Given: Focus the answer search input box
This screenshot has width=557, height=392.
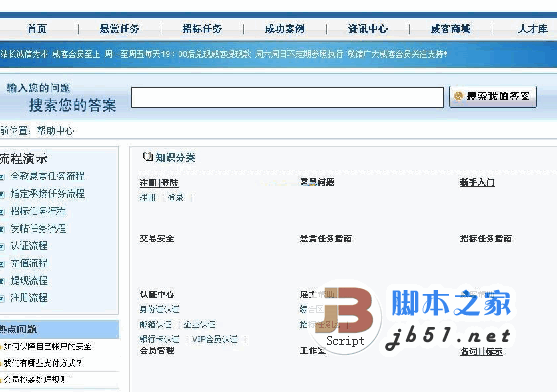Looking at the screenshot, I should pyautogui.click(x=287, y=97).
